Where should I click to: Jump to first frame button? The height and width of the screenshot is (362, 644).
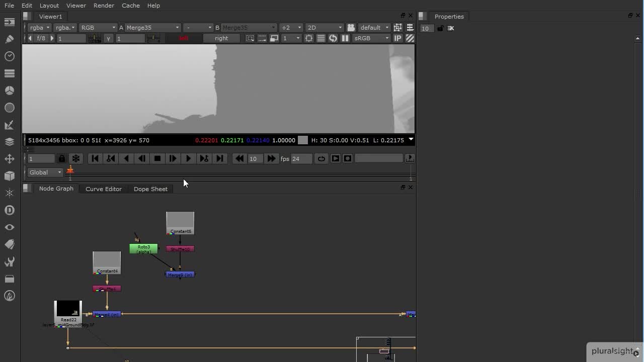[x=95, y=158]
